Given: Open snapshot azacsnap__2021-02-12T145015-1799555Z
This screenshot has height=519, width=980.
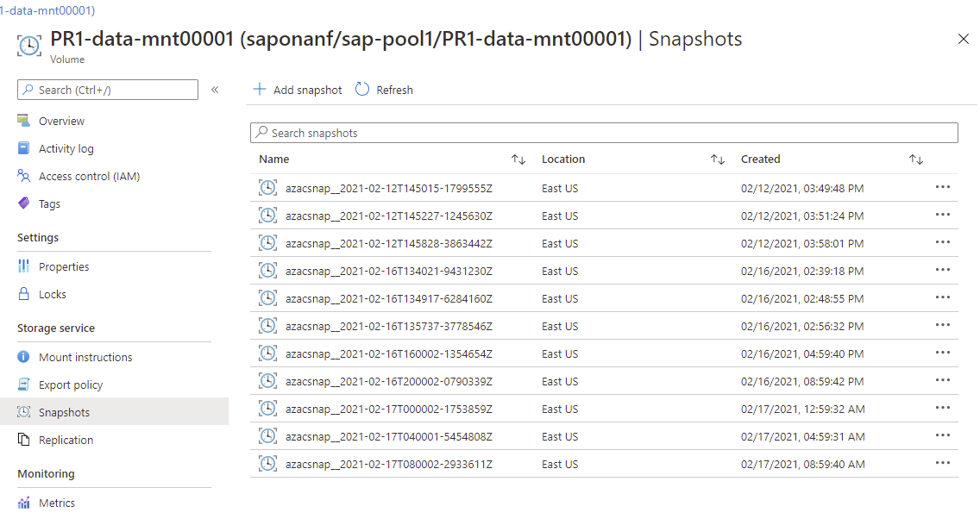Looking at the screenshot, I should pos(394,188).
